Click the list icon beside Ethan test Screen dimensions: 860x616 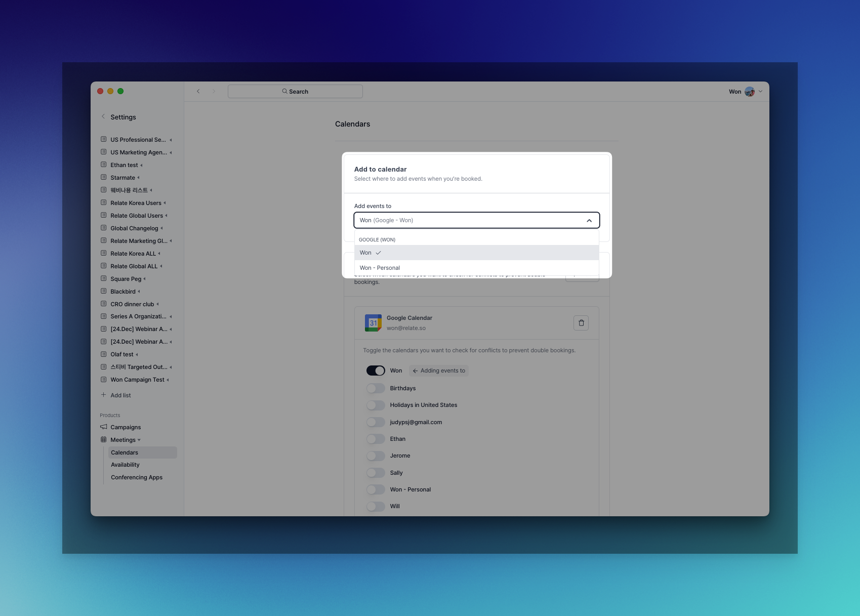coord(103,165)
